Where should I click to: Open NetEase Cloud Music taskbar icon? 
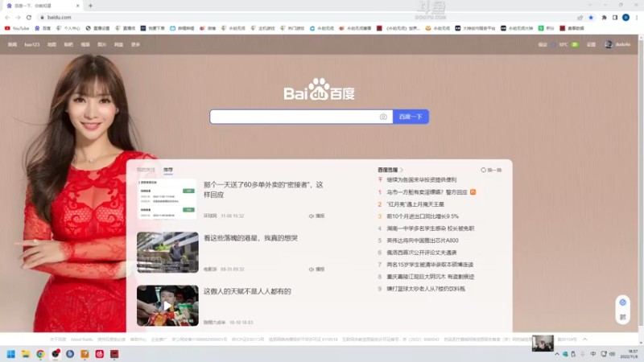coord(99,354)
